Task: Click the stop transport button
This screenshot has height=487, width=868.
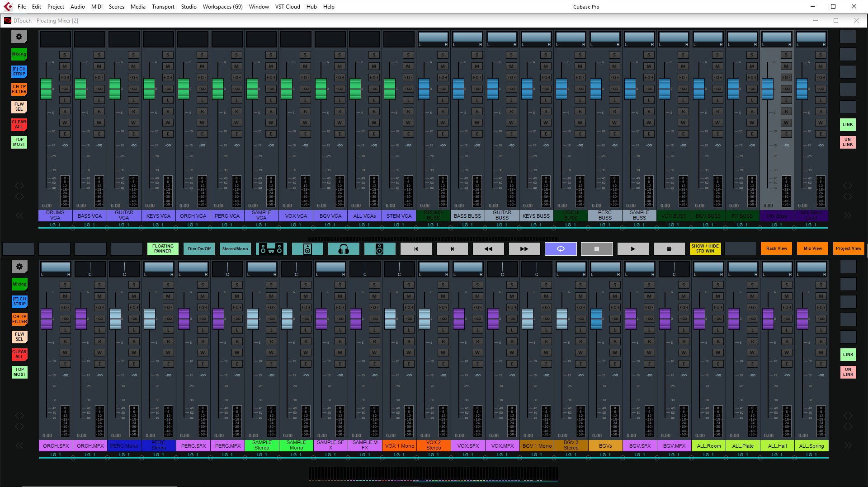Action: pyautogui.click(x=597, y=249)
